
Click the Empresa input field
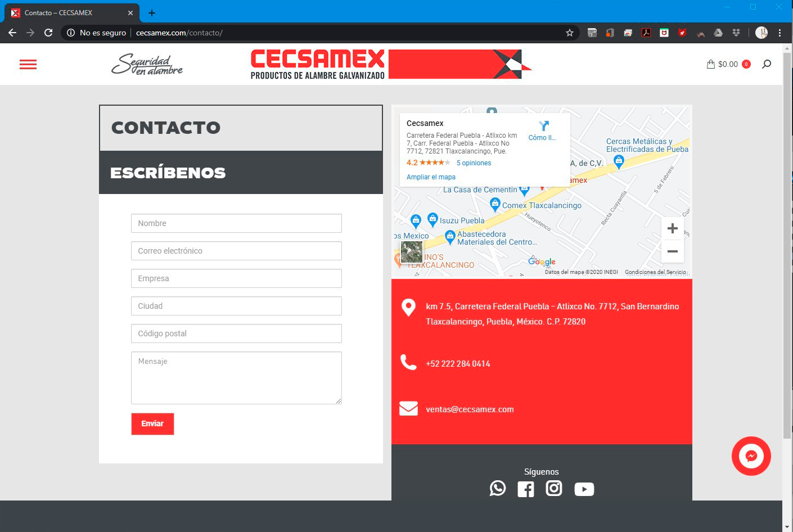[x=236, y=278]
